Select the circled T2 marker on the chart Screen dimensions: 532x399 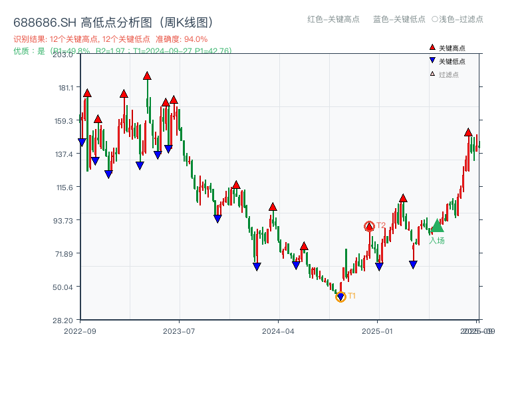[x=369, y=225]
